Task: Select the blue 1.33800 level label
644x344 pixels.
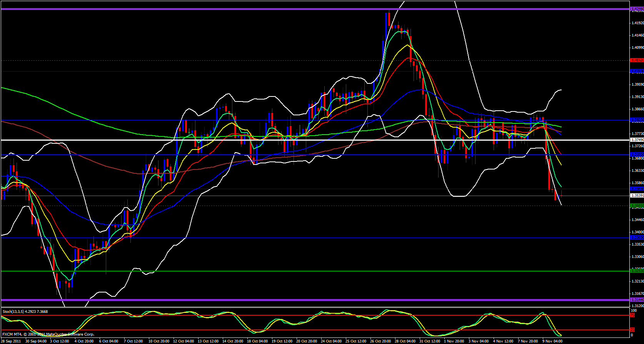Action: coord(637,238)
